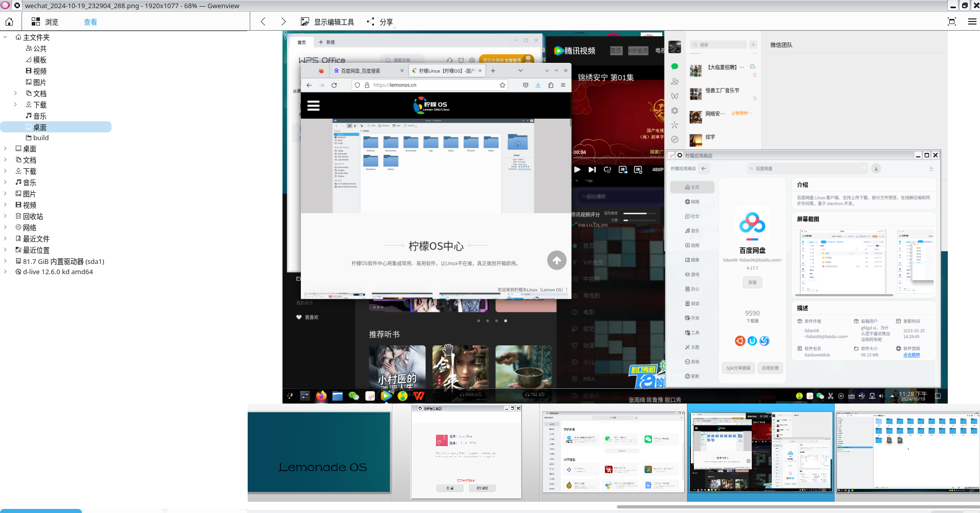Open the 视频 subfolder under 主文件夹

click(x=40, y=71)
